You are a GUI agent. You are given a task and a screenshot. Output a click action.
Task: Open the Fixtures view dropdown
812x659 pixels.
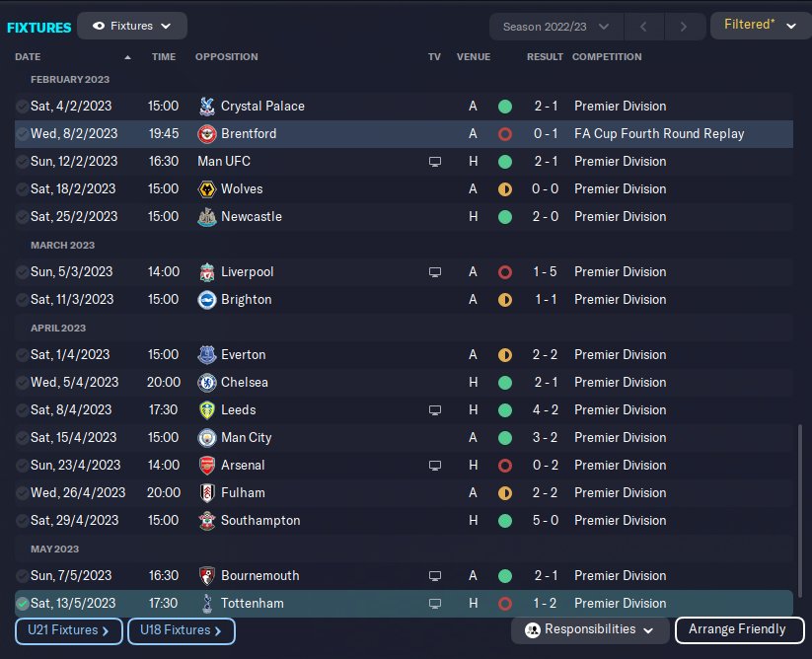[x=132, y=26]
